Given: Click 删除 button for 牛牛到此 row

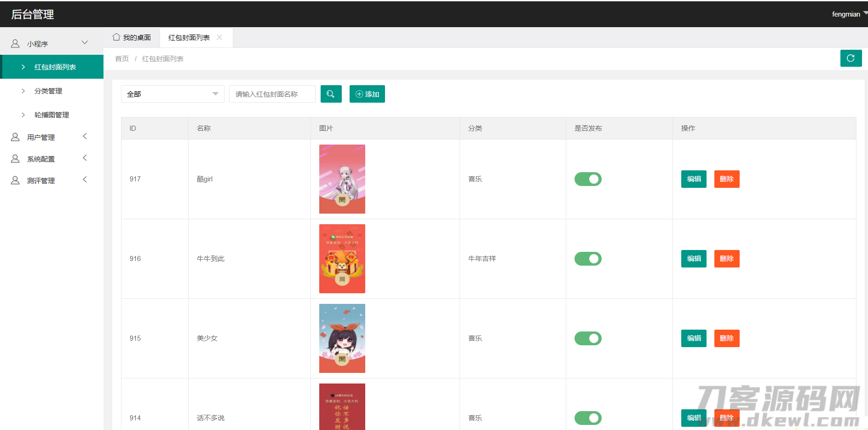Looking at the screenshot, I should click(x=726, y=259).
